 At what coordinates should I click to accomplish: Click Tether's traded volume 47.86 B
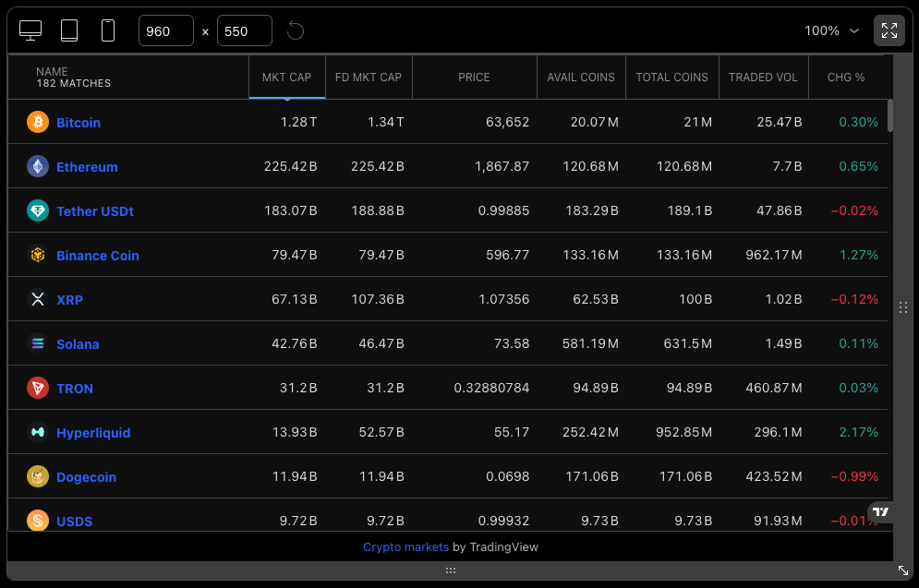[x=779, y=210]
